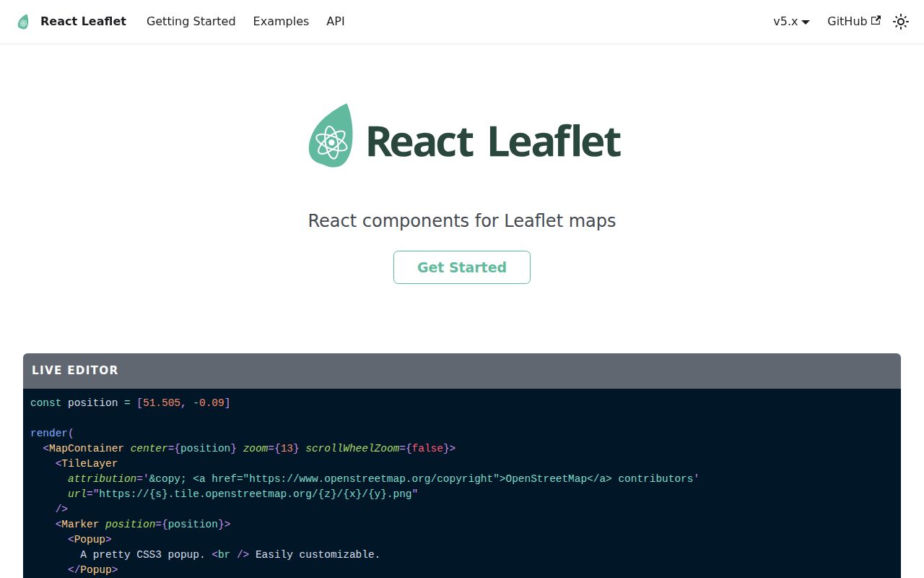The image size is (924, 578).
Task: Expand the v5.x version dropdown
Action: (791, 22)
